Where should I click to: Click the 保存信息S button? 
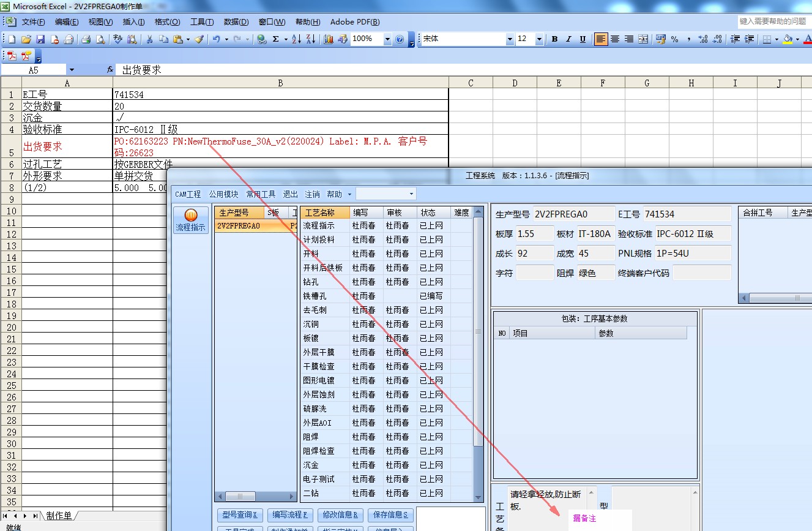(x=390, y=515)
